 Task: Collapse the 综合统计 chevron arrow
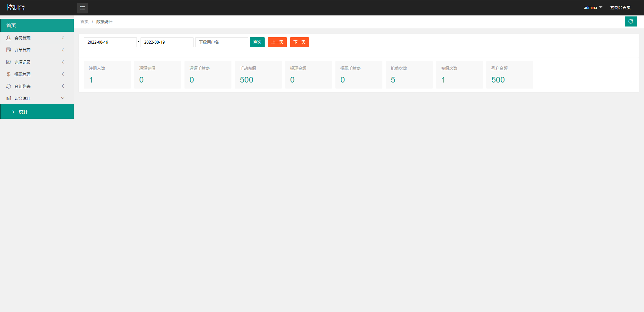63,98
